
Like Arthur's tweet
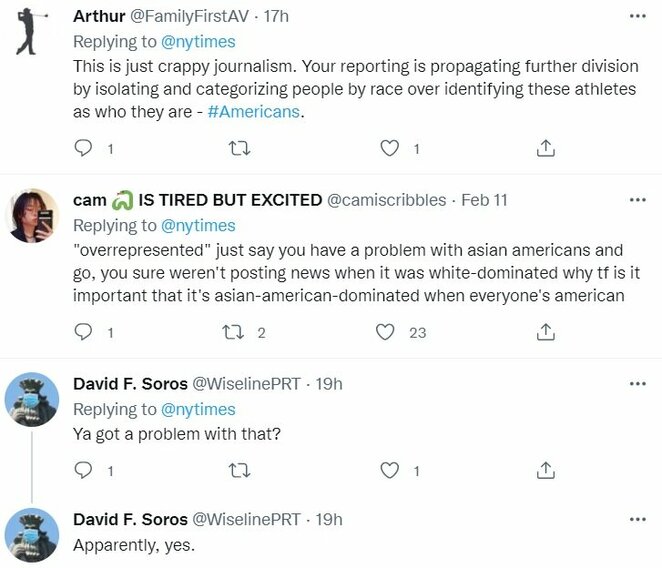[x=391, y=149]
